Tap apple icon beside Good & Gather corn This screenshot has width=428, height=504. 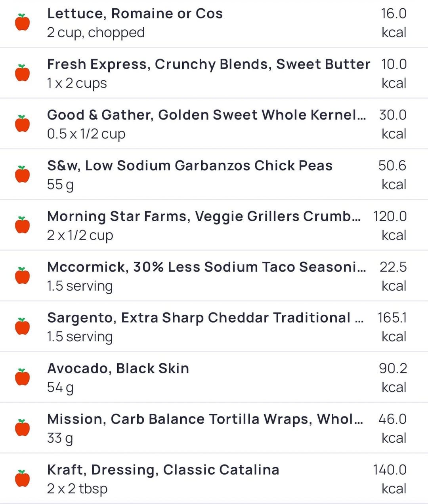pos(23,124)
